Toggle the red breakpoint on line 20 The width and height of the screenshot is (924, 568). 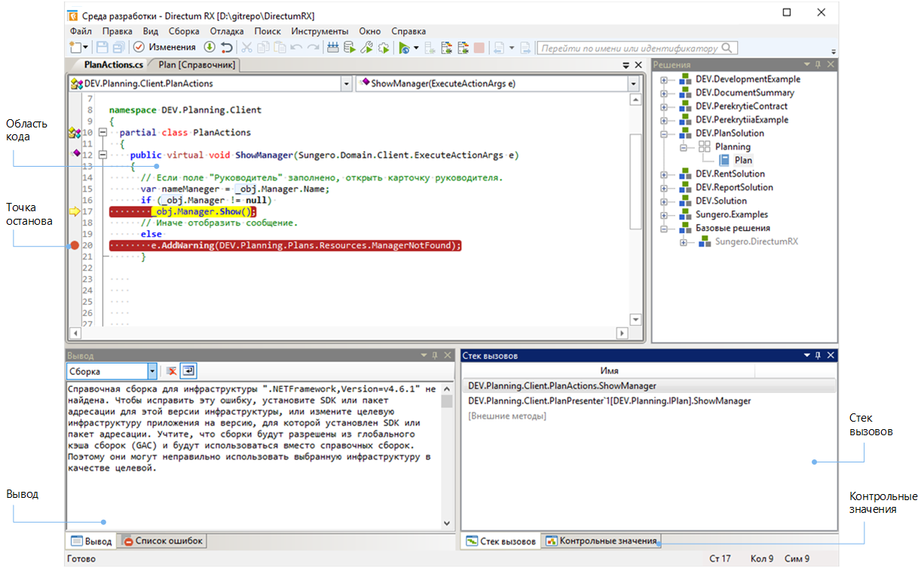pyautogui.click(x=74, y=245)
